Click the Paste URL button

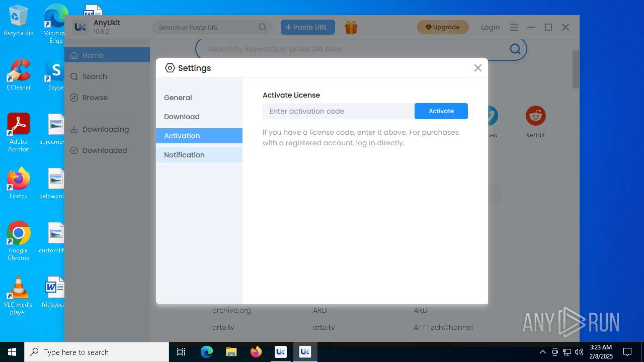click(x=308, y=27)
